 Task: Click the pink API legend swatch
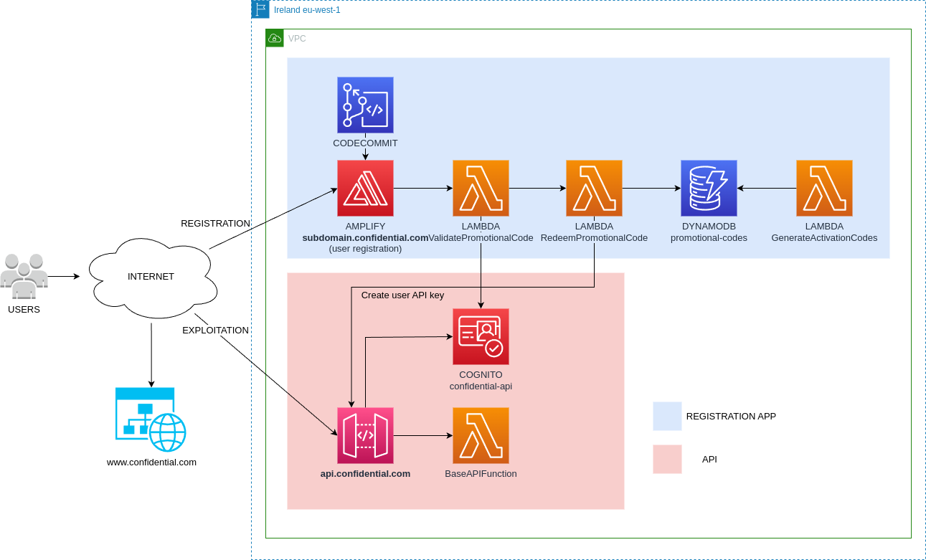[x=666, y=460]
